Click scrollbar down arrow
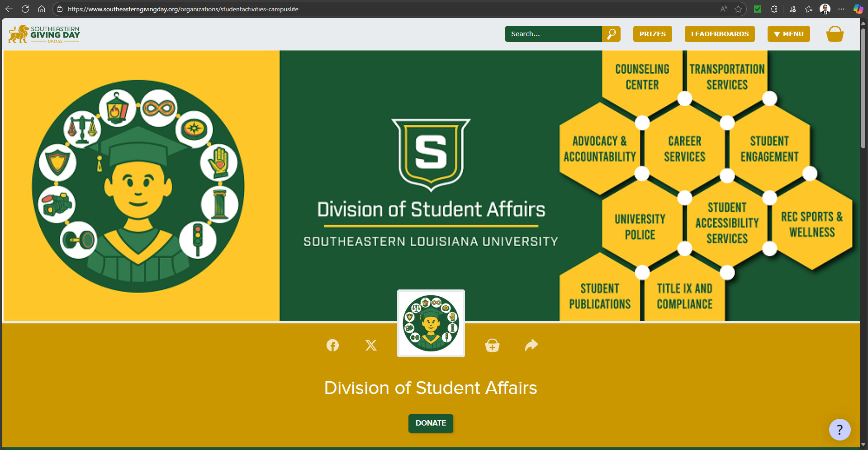The height and width of the screenshot is (450, 868). 863,445
